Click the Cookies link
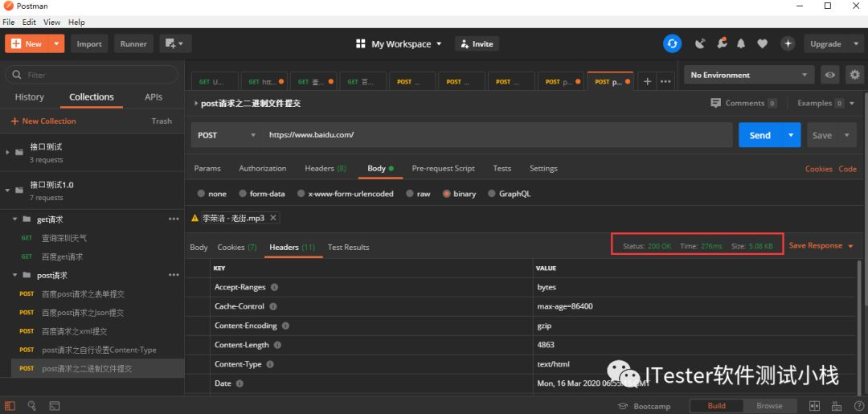The height and width of the screenshot is (414, 868). [x=818, y=169]
